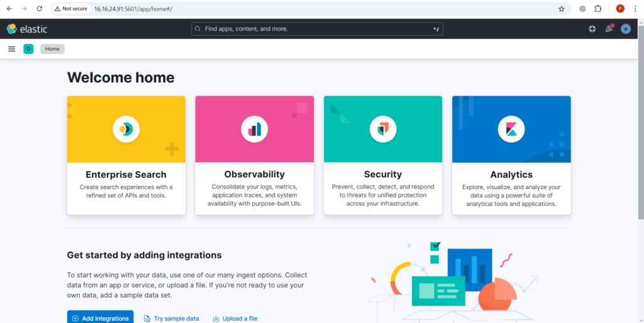
Task: Open the browser extensions puzzle icon
Action: [597, 9]
